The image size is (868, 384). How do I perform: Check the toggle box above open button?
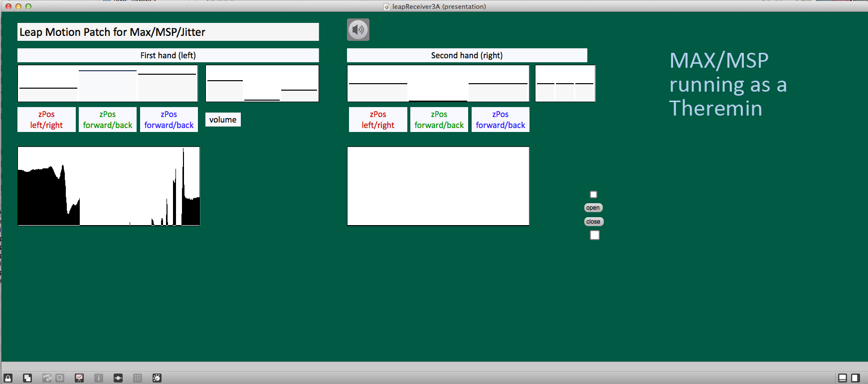click(593, 195)
